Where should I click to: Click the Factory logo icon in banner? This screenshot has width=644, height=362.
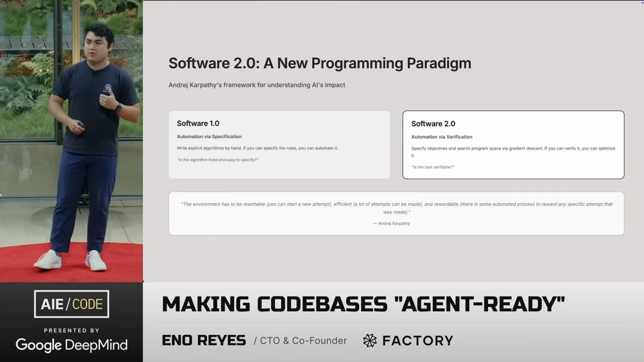click(370, 340)
